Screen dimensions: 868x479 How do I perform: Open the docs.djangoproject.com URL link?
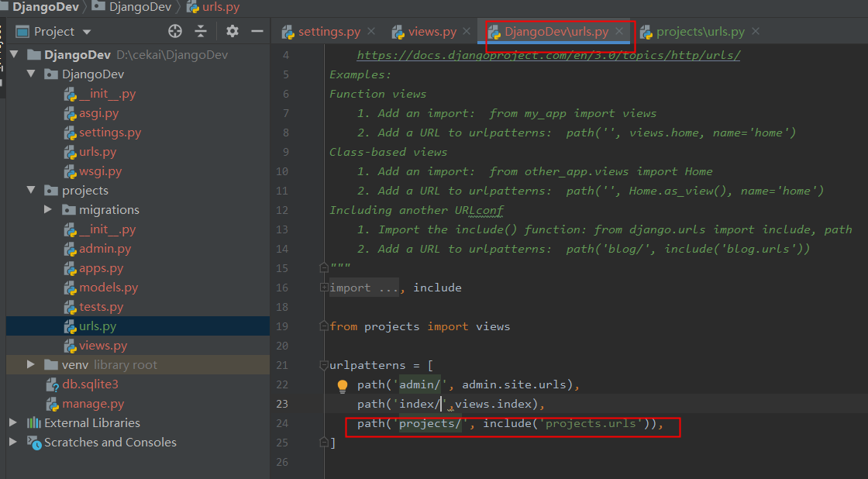point(548,55)
